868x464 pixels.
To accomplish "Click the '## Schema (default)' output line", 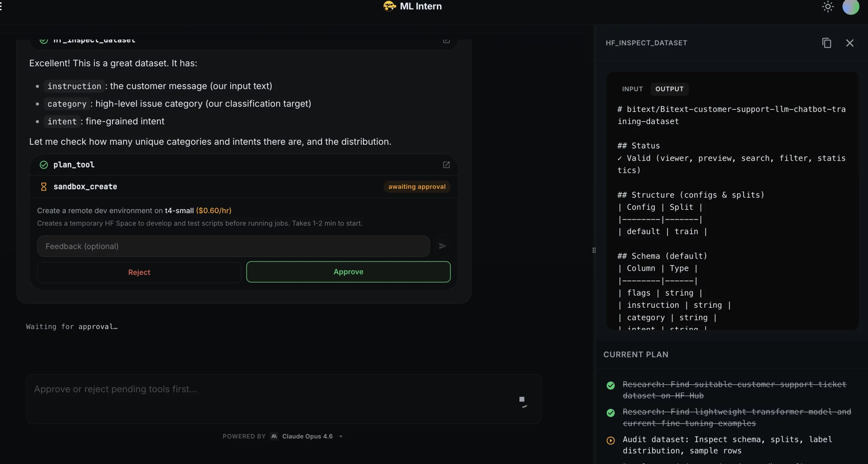I will [662, 256].
